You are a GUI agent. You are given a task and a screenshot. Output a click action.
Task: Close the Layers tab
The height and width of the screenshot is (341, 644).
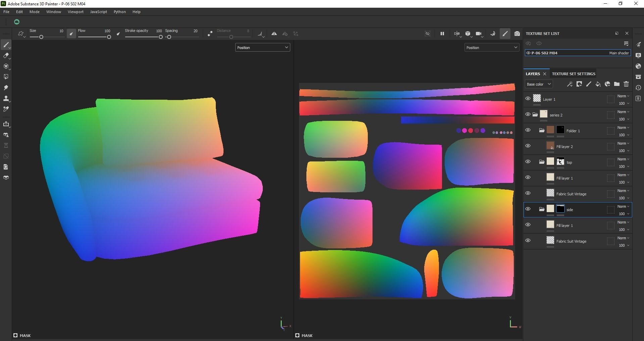(545, 74)
